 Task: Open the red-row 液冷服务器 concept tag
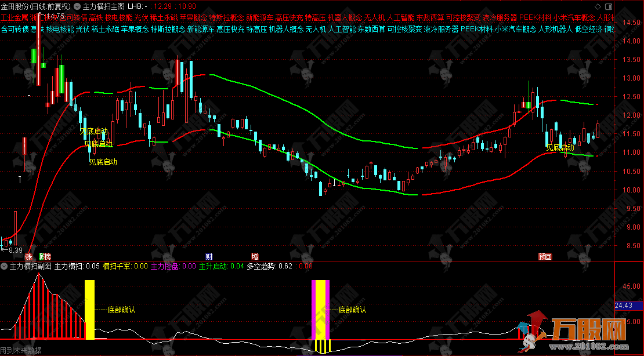click(500, 17)
